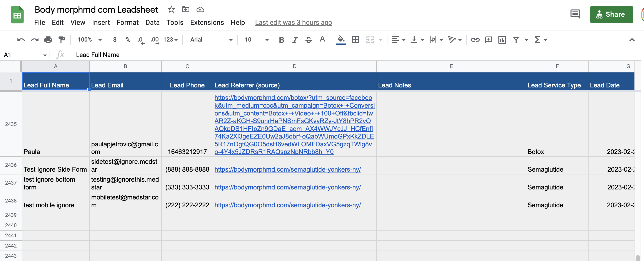Click the Name box showing A1

coord(25,55)
